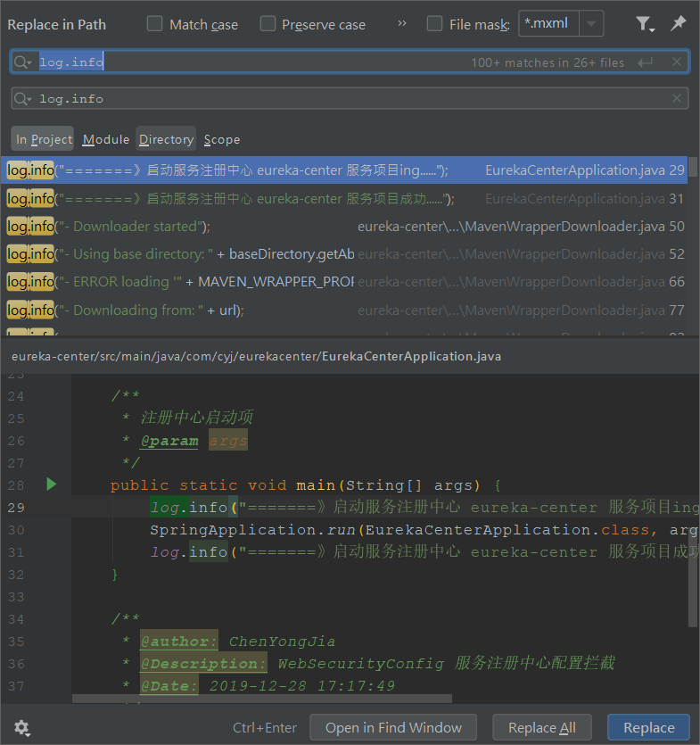Clear the replace field with X icon
The image size is (700, 745).
click(677, 98)
